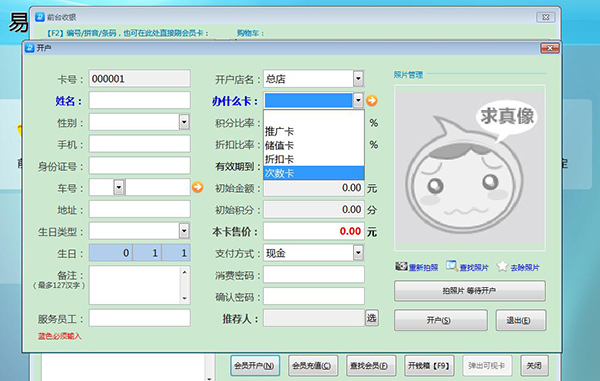Click the list scrollbar down arrow in 前台收银 window
The height and width of the screenshot is (381, 600).
pos(209,378)
